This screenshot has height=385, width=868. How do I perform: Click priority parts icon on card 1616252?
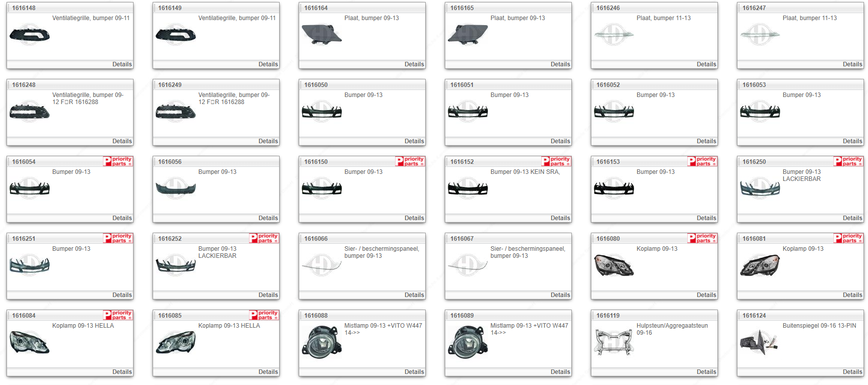coord(264,238)
